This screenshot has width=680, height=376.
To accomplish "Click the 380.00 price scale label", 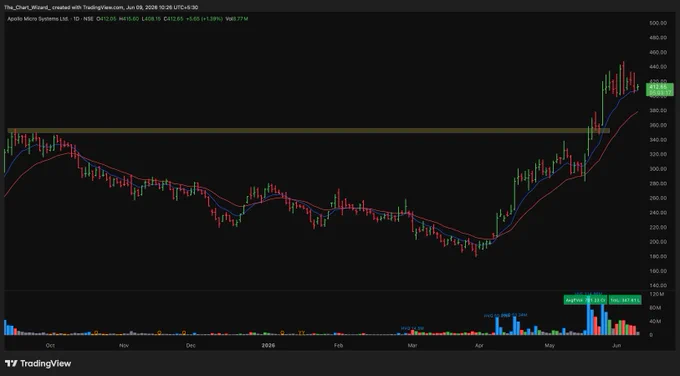I will tap(658, 111).
